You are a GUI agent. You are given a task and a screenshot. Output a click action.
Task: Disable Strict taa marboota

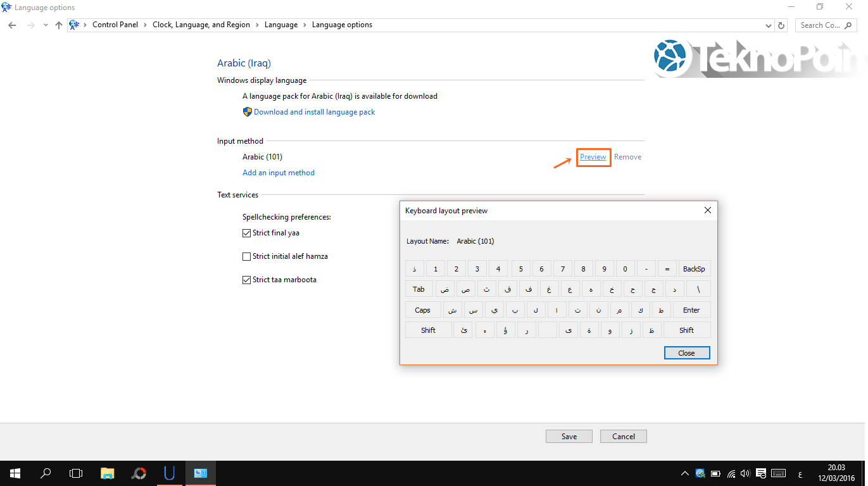[x=246, y=279]
